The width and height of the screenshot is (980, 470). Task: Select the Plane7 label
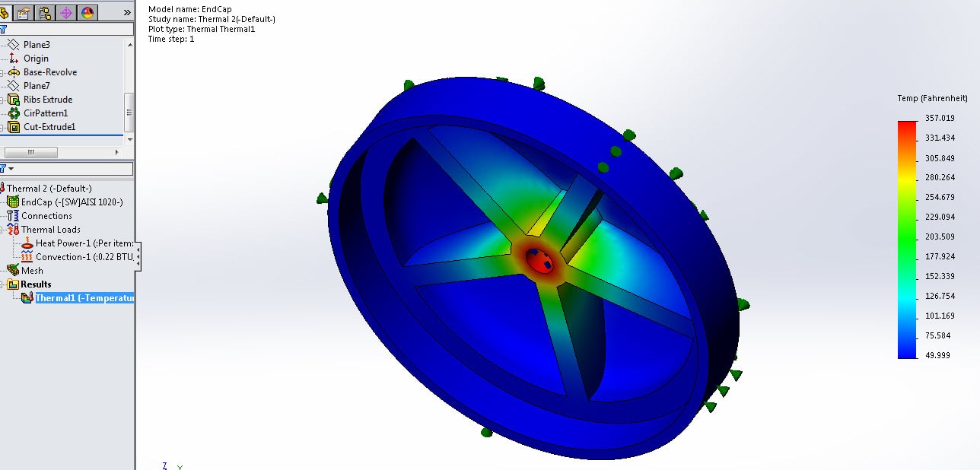37,86
